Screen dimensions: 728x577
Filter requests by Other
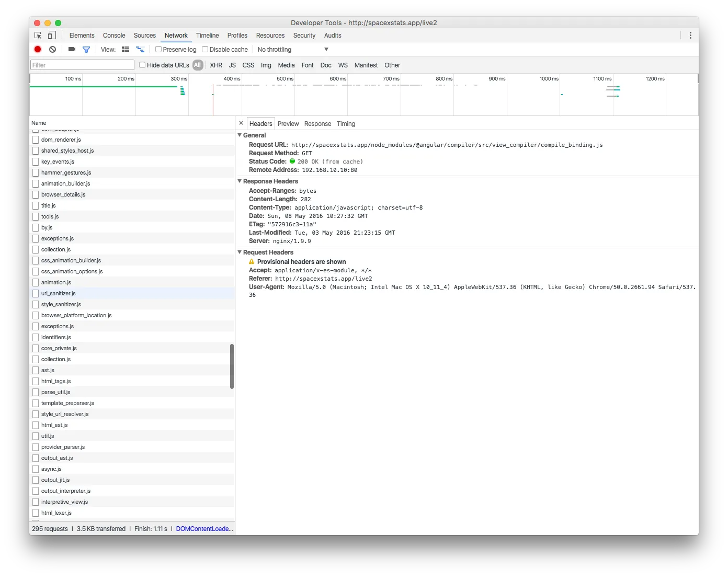392,65
